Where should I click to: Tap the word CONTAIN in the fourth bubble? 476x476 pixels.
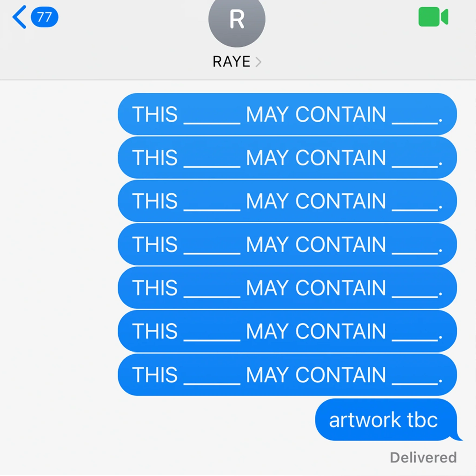pos(341,245)
